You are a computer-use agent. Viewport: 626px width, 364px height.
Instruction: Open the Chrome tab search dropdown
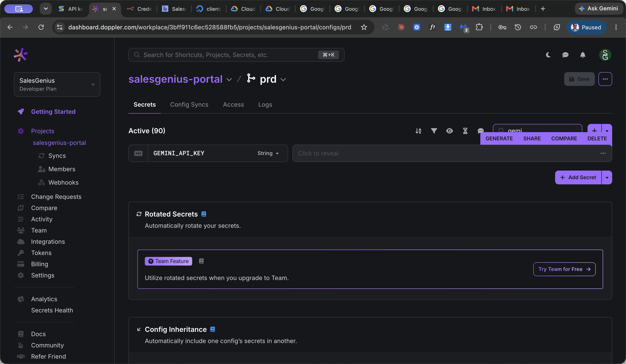[x=46, y=9]
